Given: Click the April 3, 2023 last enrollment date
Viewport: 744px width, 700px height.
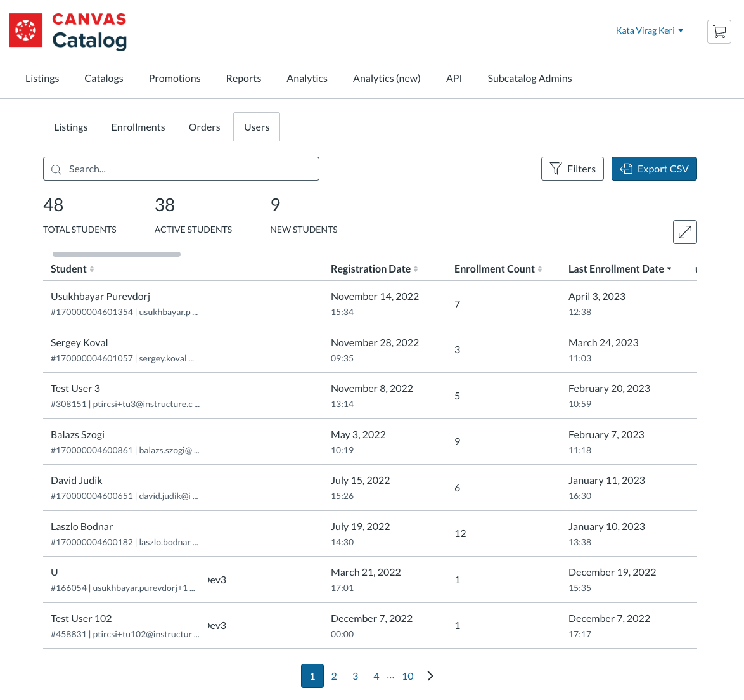Looking at the screenshot, I should (597, 296).
